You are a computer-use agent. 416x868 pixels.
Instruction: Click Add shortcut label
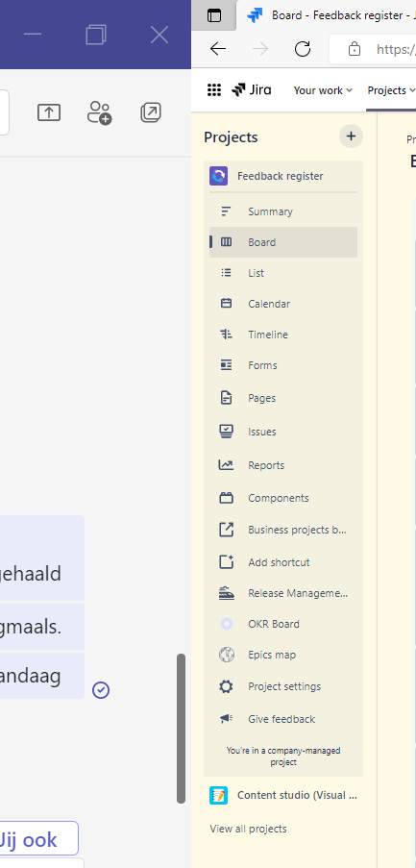[279, 562]
